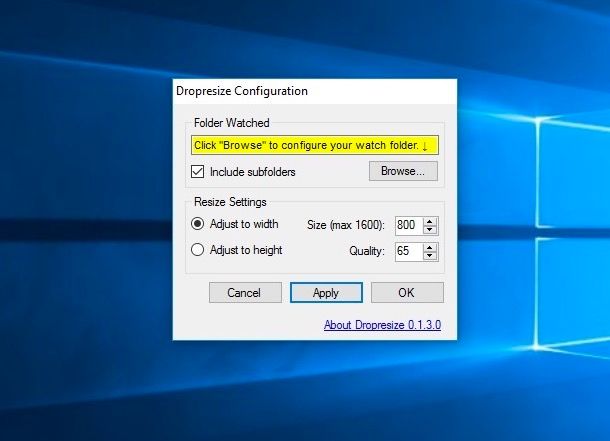This screenshot has width=610, height=441.
Task: Increase the Quality value with up arrow
Action: [x=430, y=248]
